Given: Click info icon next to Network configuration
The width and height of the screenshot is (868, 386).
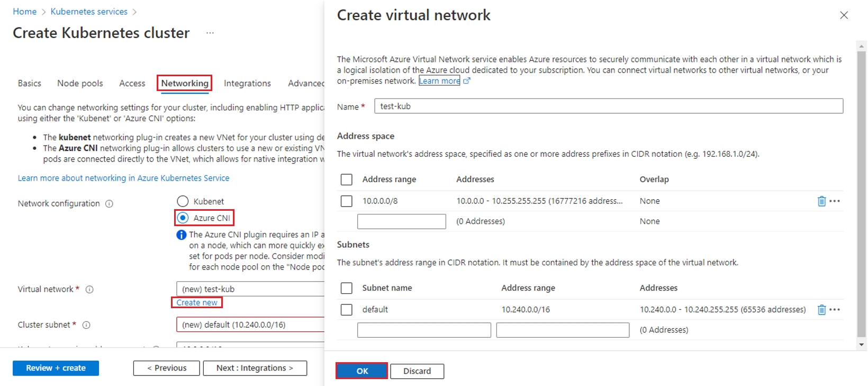Looking at the screenshot, I should 109,204.
